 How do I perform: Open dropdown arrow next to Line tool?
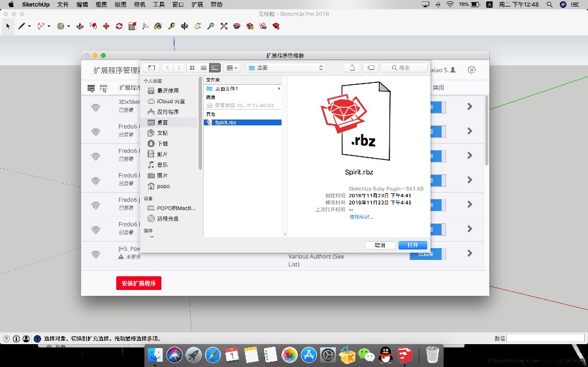click(29, 26)
